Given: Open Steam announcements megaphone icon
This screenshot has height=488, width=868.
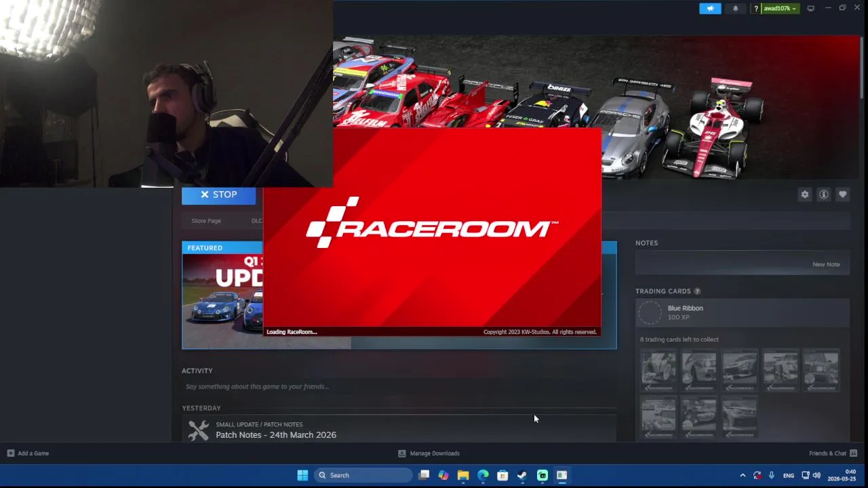Looking at the screenshot, I should coord(710,8).
